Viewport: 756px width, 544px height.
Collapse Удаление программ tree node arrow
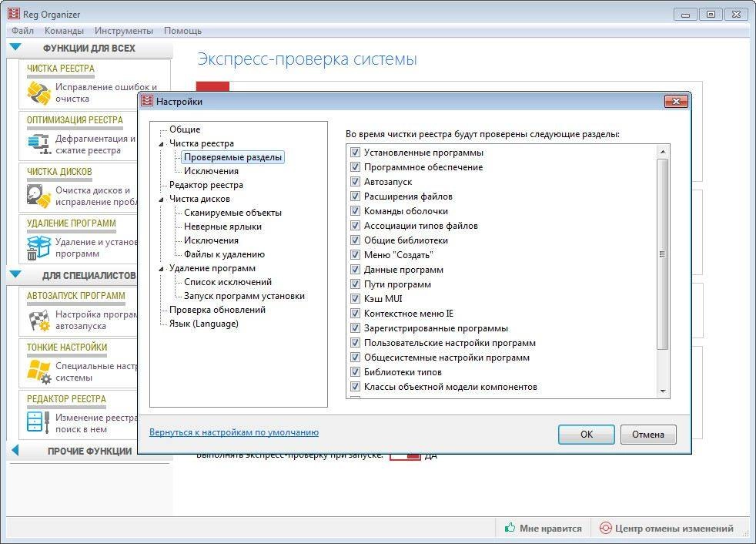point(162,269)
